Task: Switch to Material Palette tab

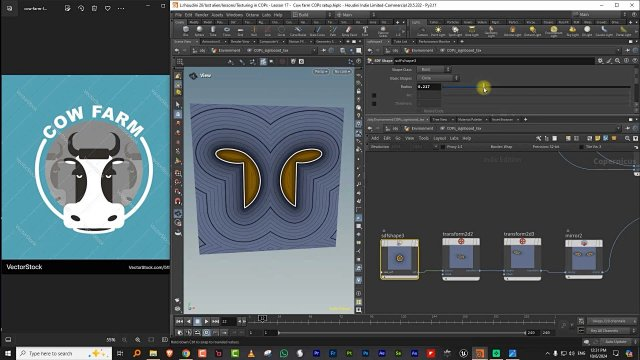Action: click(470, 120)
